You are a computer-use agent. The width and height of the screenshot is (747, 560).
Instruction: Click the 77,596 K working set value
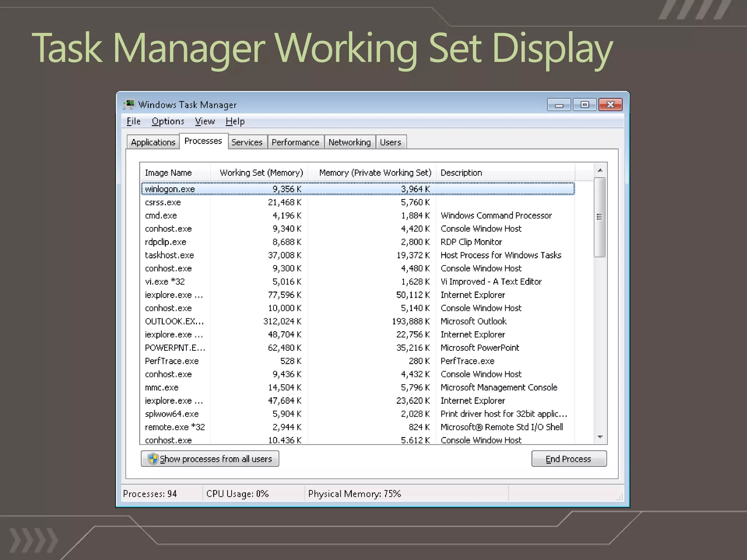click(285, 295)
